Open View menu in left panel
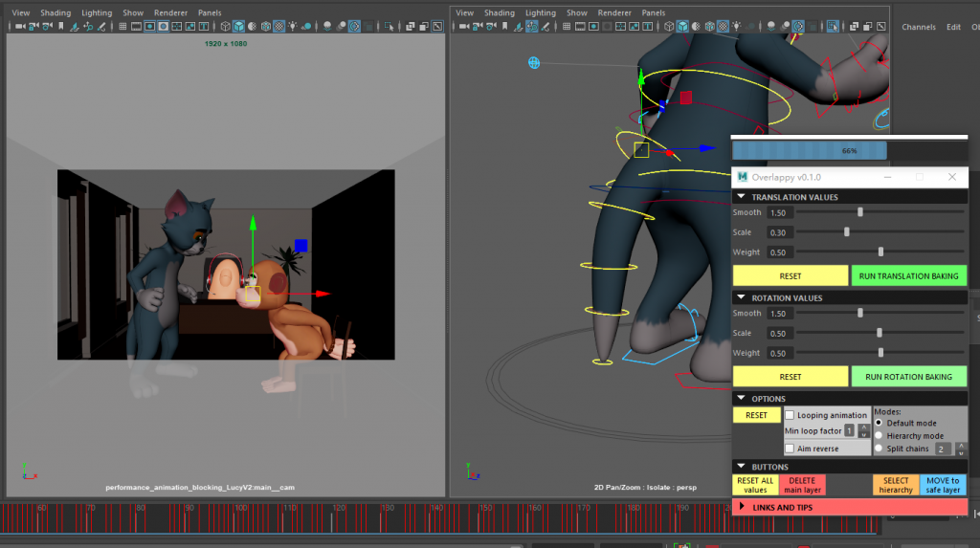Image resolution: width=980 pixels, height=548 pixels. 21,12
